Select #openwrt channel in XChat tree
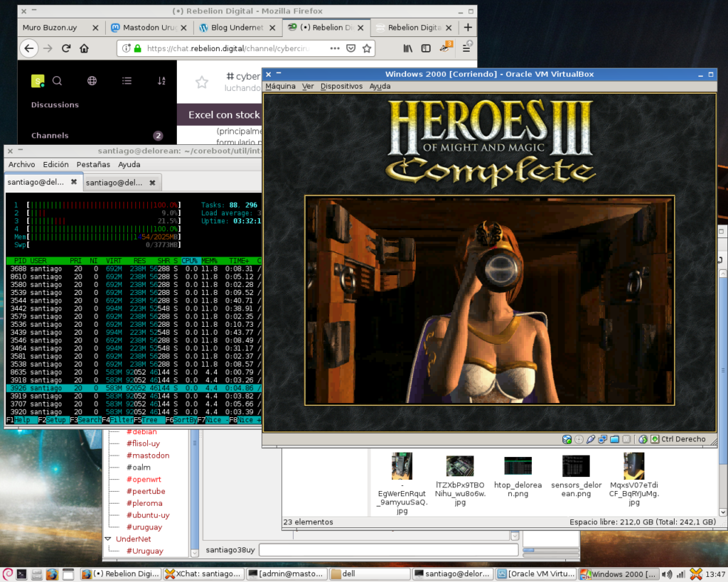Viewport: 728px width, 582px height. [x=144, y=480]
